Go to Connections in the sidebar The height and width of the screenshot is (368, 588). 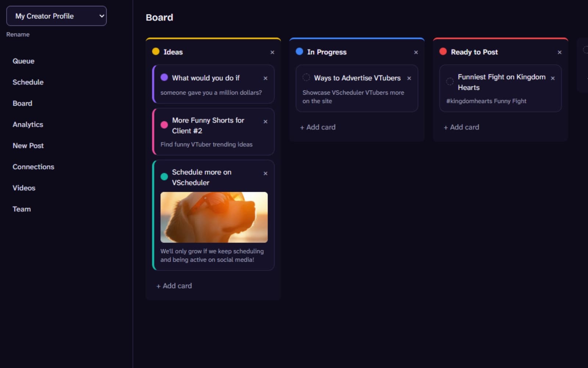coord(33,167)
